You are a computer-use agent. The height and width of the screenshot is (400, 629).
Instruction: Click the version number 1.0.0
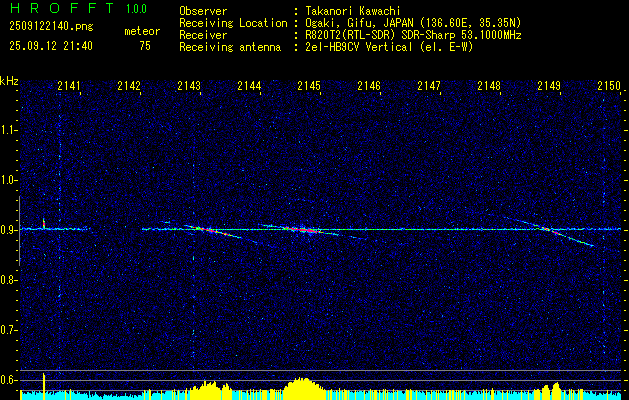tap(136, 9)
